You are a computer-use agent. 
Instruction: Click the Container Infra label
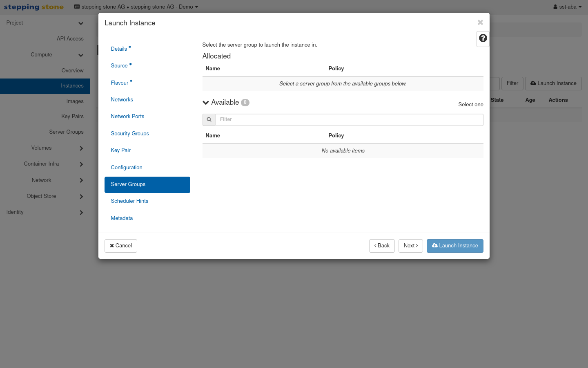click(41, 164)
